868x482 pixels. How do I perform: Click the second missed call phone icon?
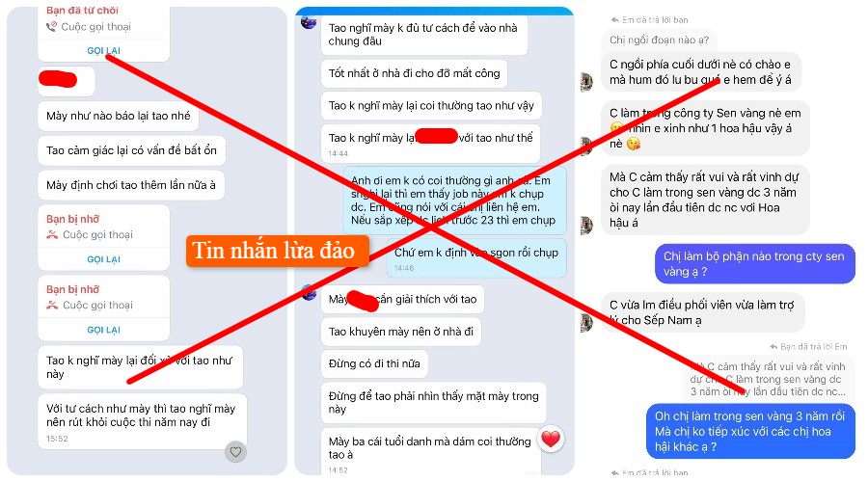click(x=52, y=305)
